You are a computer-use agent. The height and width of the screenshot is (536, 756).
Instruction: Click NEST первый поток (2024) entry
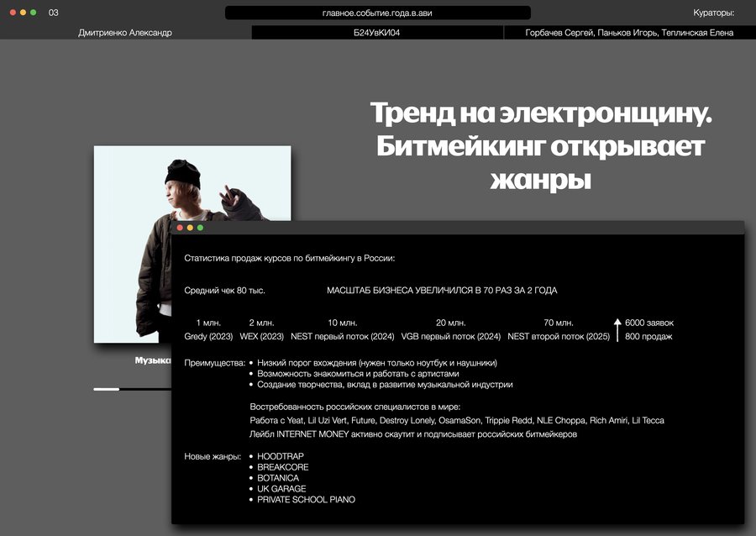[343, 336]
